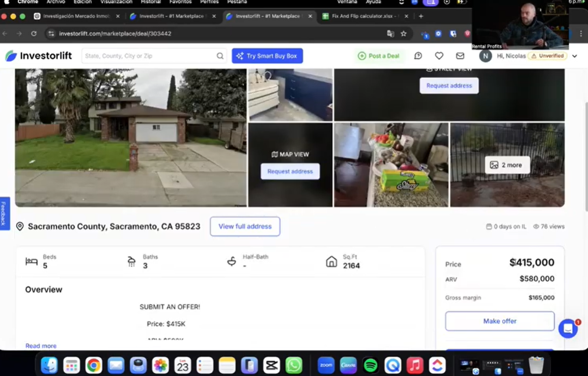Click the heart favorites icon in header

pyautogui.click(x=439, y=56)
